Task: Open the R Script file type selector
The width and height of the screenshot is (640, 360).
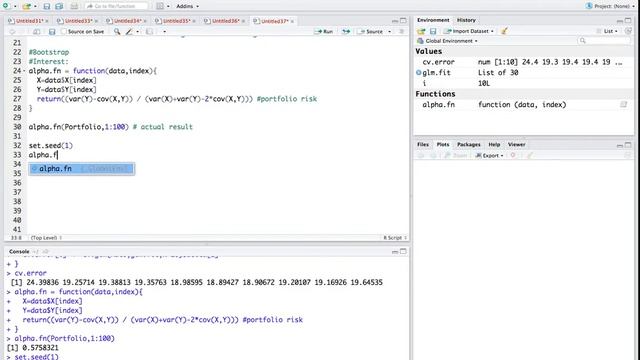Action: [395, 238]
